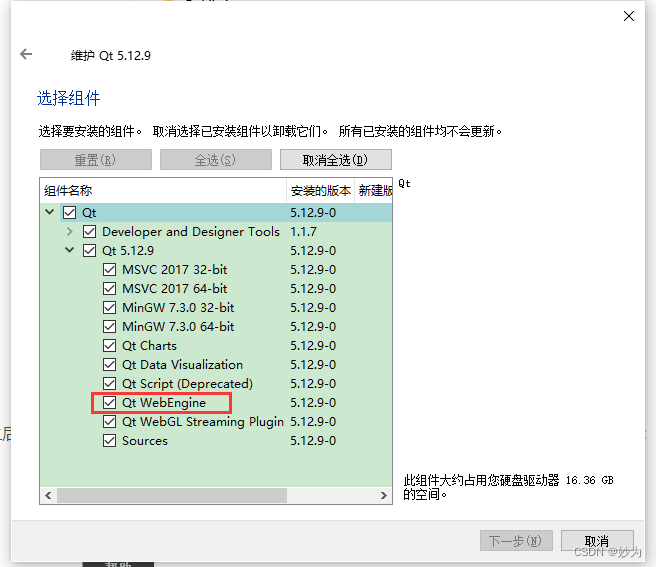The image size is (656, 567).
Task: Click the horizontal scrollbar left arrow
Action: click(49, 495)
